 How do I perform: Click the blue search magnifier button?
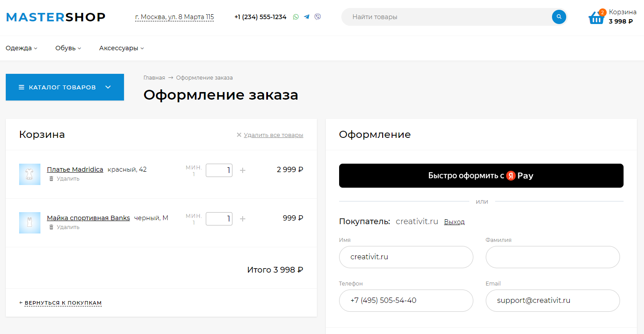[x=559, y=17]
